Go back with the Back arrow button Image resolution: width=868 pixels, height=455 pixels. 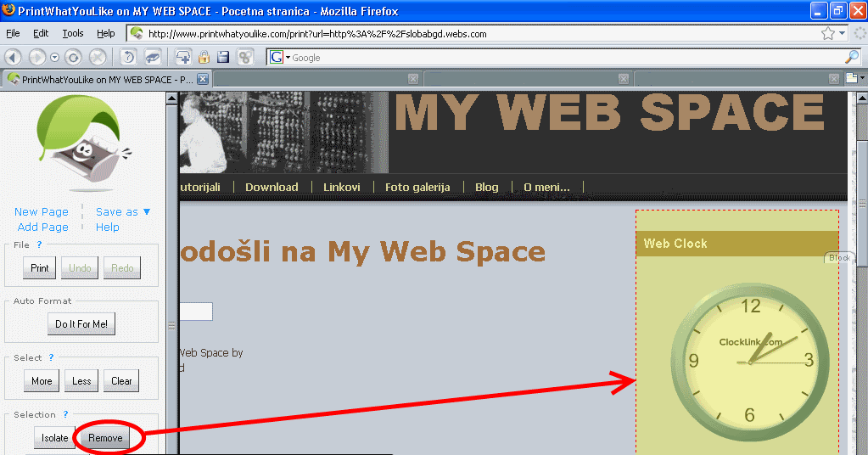(x=14, y=57)
